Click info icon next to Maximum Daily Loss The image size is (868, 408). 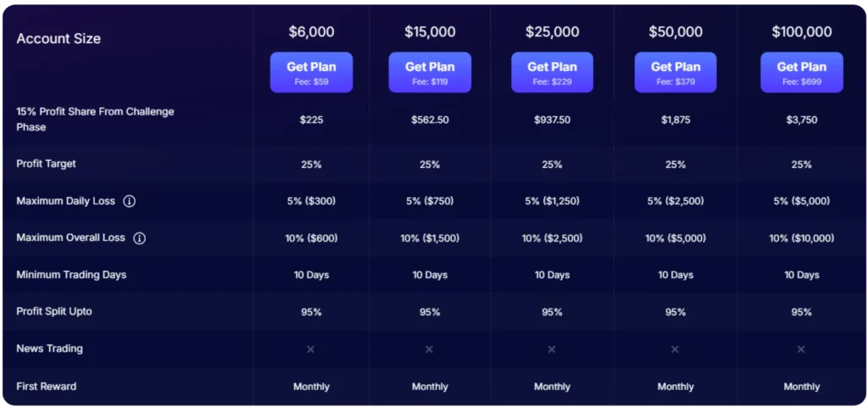tap(130, 202)
